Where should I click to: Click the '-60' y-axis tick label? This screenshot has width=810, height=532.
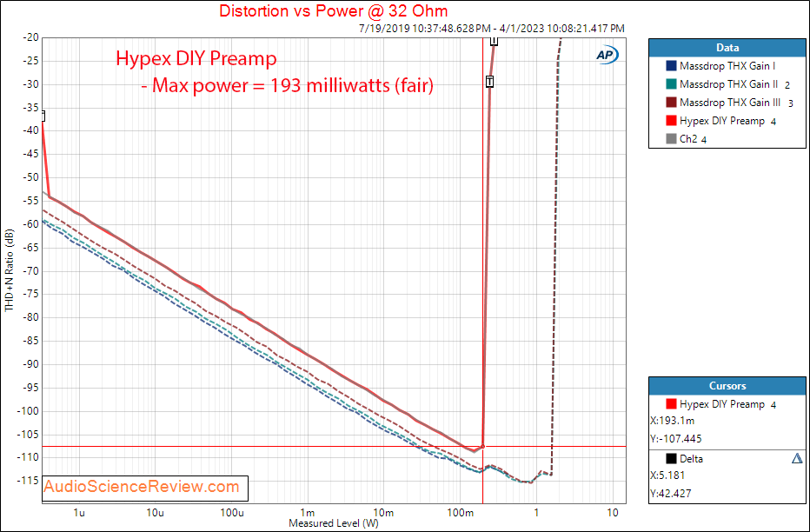pyautogui.click(x=30, y=224)
